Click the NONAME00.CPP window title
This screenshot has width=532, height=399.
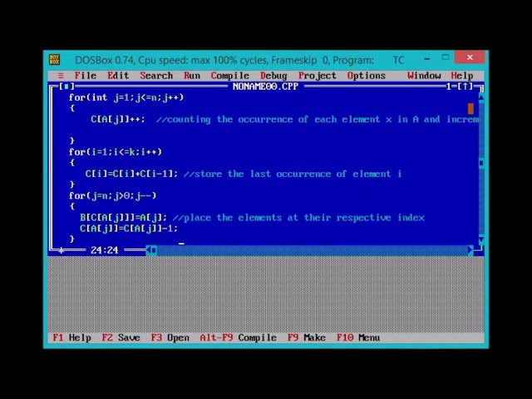coord(265,86)
